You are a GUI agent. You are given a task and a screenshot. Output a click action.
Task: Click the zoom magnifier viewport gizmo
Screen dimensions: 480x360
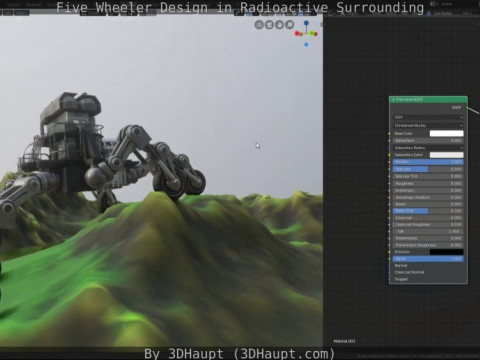(x=290, y=25)
